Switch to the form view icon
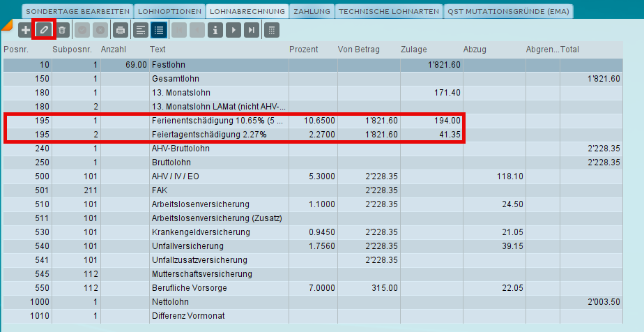 coord(141,30)
